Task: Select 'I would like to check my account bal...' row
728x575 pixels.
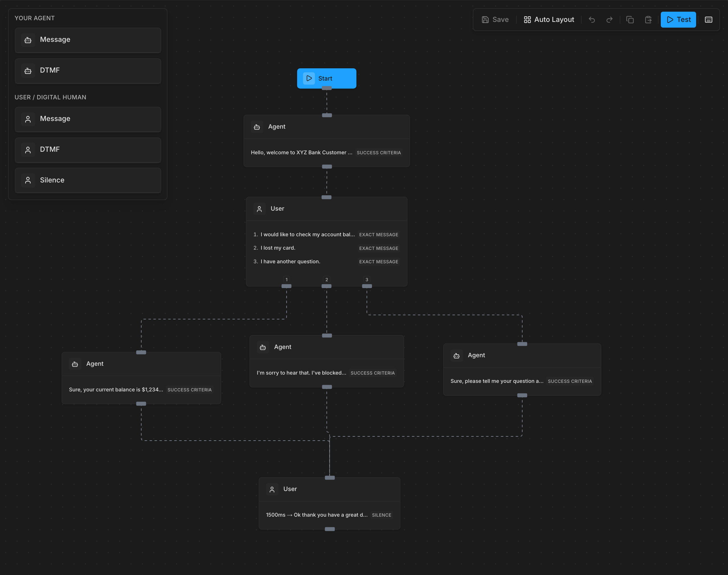Action: (326, 234)
